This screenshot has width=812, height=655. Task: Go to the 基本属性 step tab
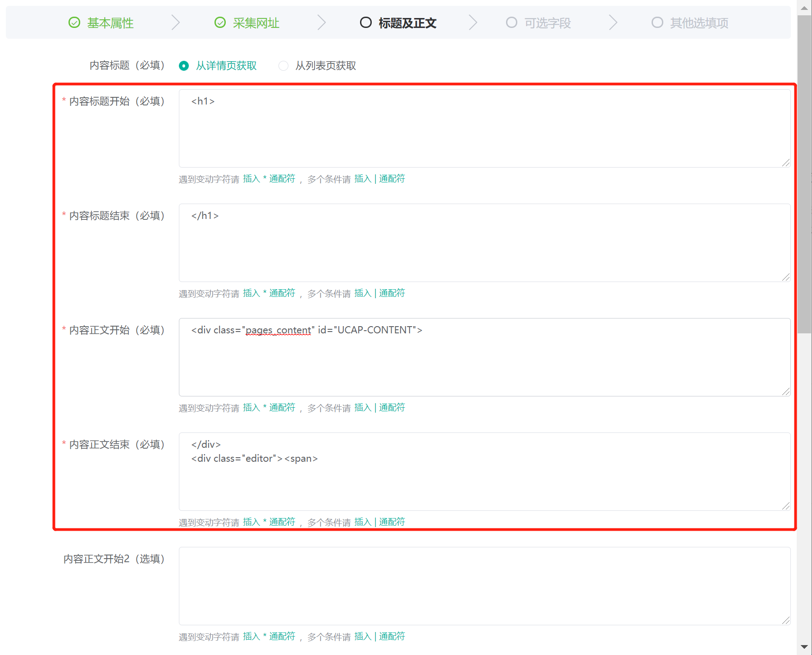[110, 23]
